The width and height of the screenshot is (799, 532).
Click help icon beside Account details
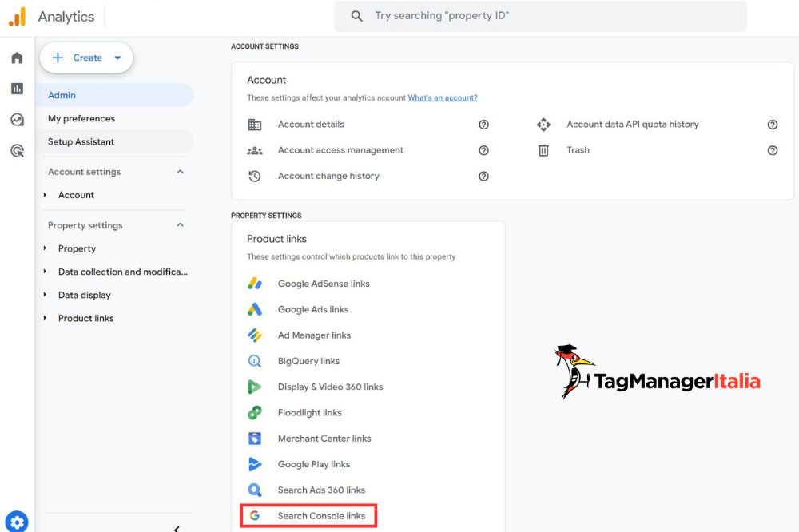tap(483, 125)
